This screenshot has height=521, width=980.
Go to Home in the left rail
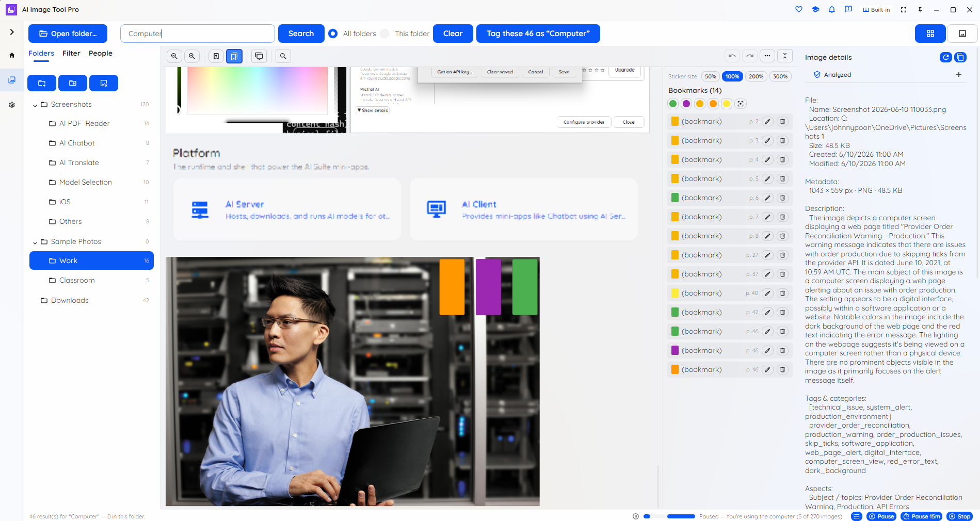pyautogui.click(x=12, y=55)
